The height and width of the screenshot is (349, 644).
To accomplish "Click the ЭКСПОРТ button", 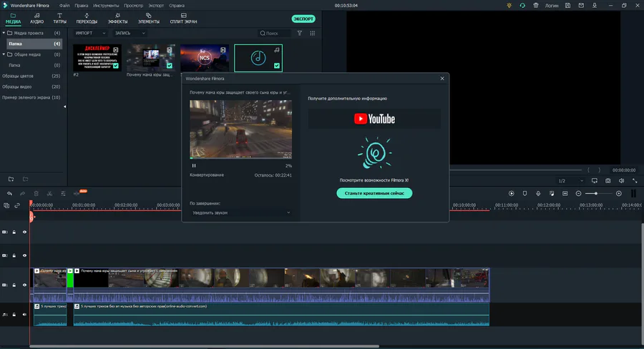I will coord(303,19).
